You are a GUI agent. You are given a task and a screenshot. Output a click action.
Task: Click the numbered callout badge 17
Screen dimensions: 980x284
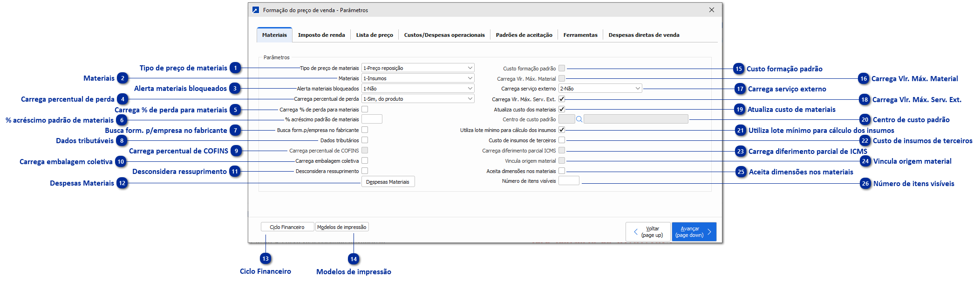click(x=740, y=89)
